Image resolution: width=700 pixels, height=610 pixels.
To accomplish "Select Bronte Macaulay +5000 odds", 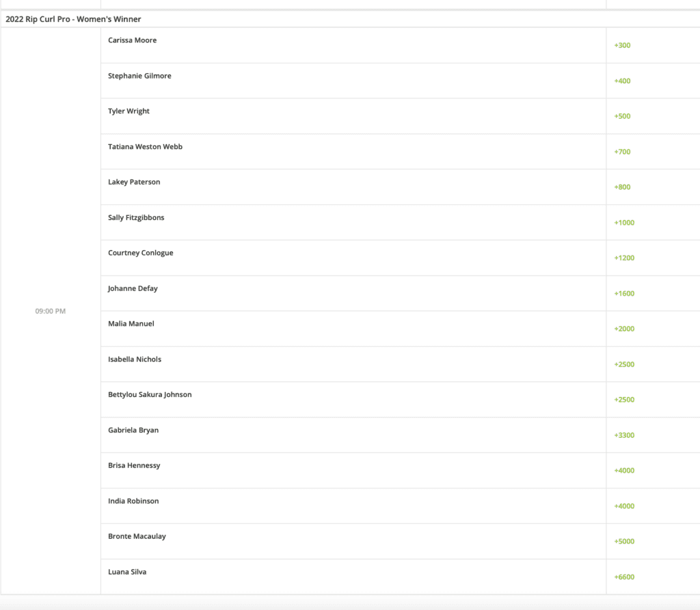I will (624, 541).
